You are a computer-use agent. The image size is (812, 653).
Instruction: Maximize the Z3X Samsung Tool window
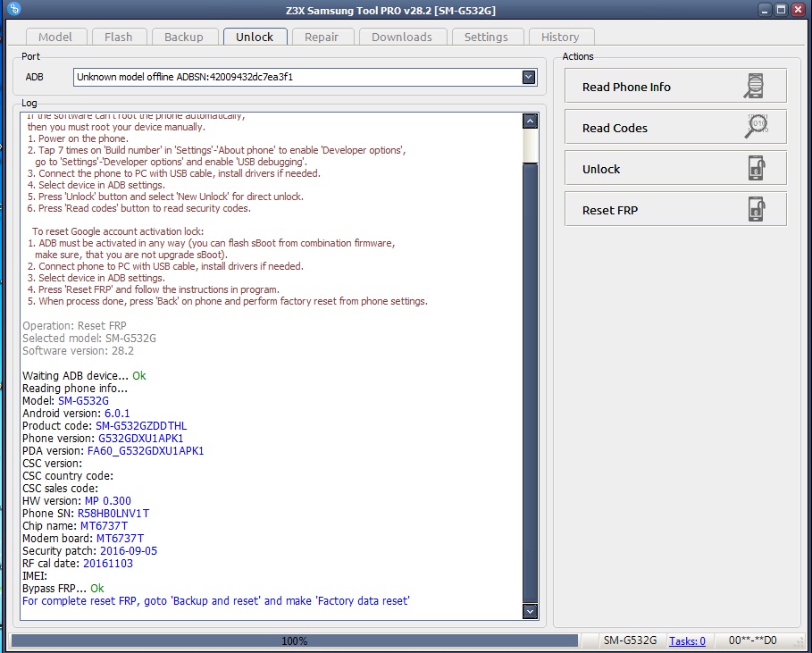(x=782, y=9)
